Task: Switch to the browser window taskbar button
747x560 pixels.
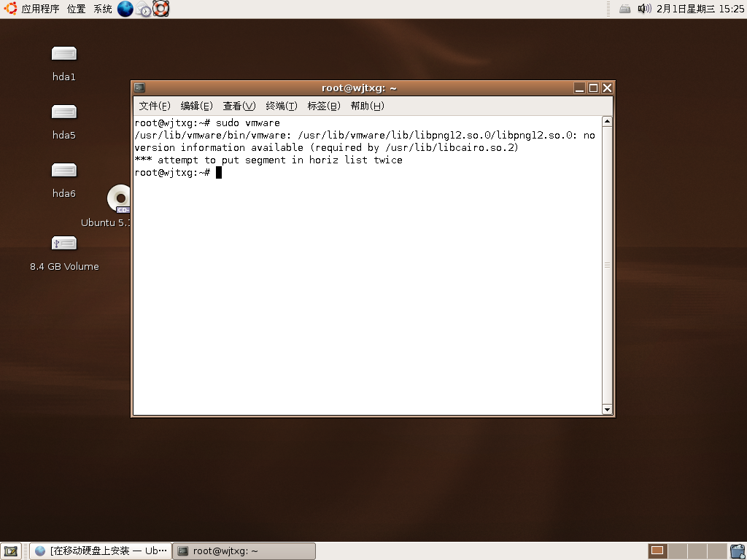Action: click(101, 551)
